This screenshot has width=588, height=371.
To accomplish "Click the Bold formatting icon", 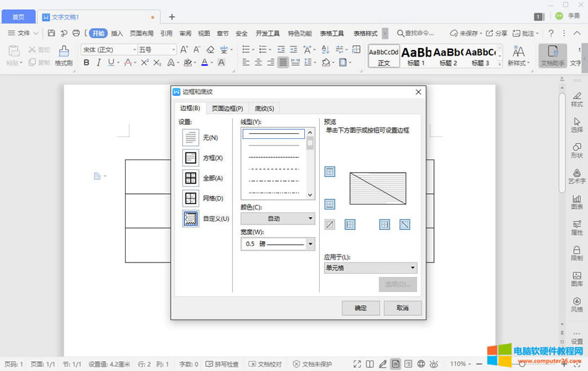I will pyautogui.click(x=87, y=63).
